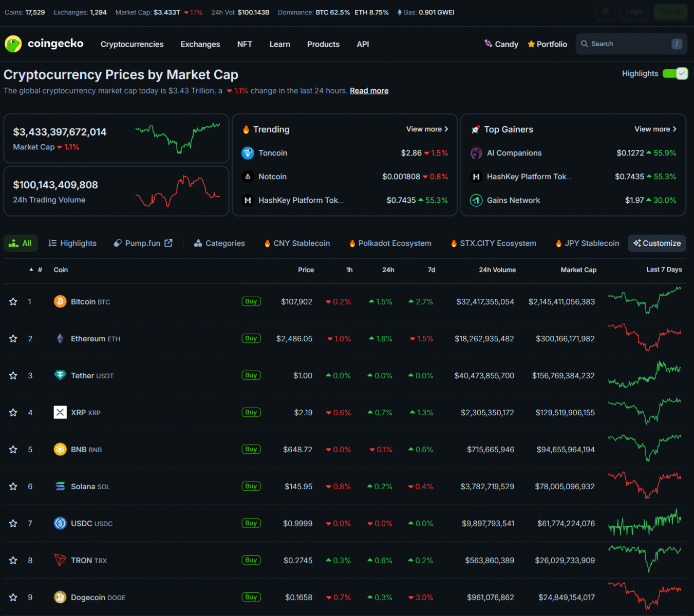The image size is (694, 616).
Task: Click the CoinGecko logo icon
Action: point(13,44)
